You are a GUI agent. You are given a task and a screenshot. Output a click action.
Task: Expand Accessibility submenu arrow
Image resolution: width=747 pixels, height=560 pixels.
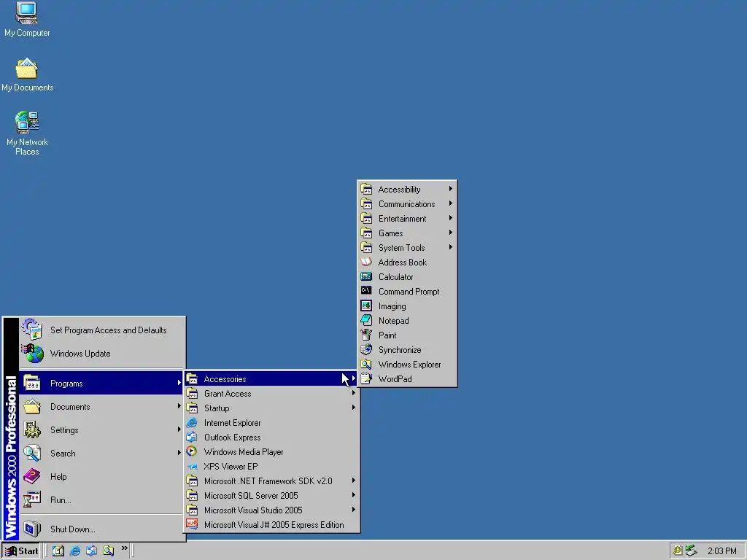(x=450, y=189)
